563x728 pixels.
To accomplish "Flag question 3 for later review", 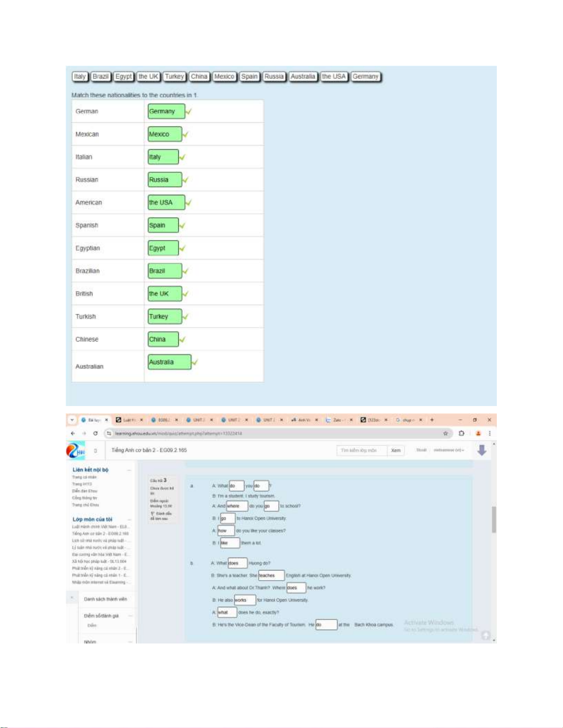I will coord(161,516).
